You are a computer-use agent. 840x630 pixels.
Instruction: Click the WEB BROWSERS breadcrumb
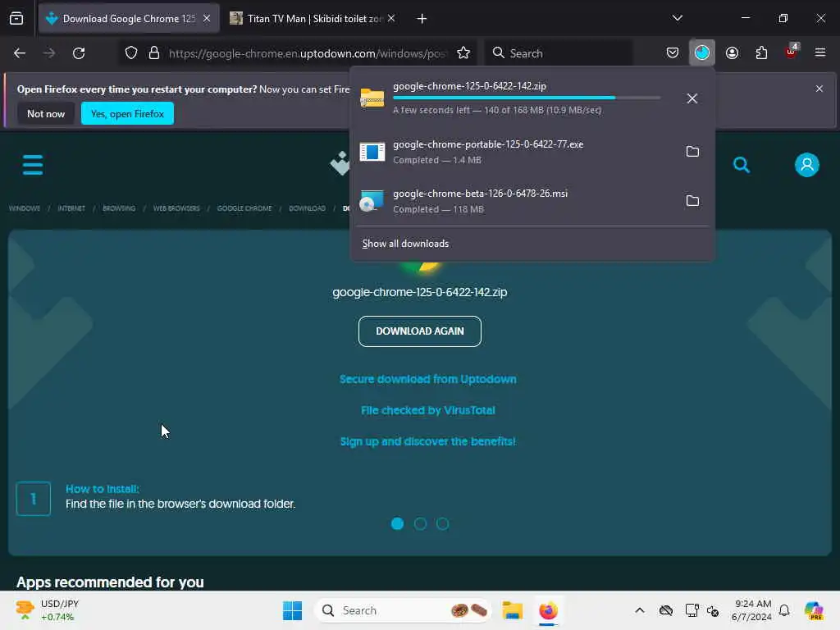pyautogui.click(x=176, y=208)
